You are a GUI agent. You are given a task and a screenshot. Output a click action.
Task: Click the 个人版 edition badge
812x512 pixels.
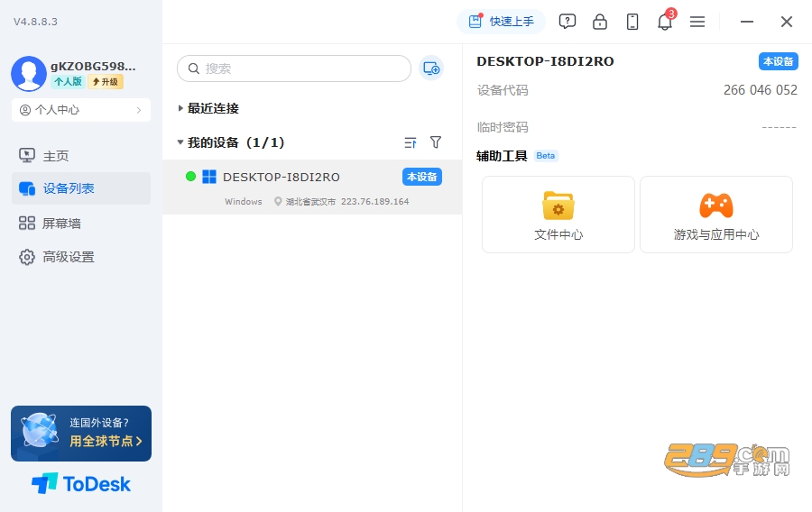[68, 81]
